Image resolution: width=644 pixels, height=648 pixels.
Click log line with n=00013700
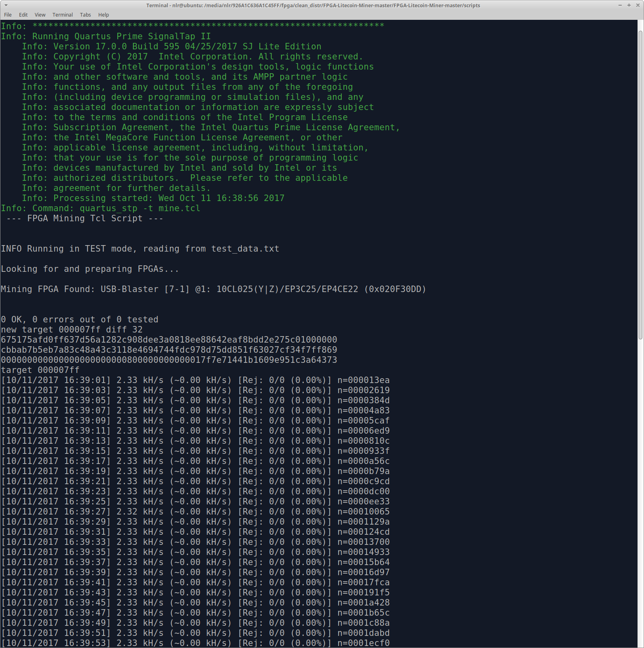[195, 542]
